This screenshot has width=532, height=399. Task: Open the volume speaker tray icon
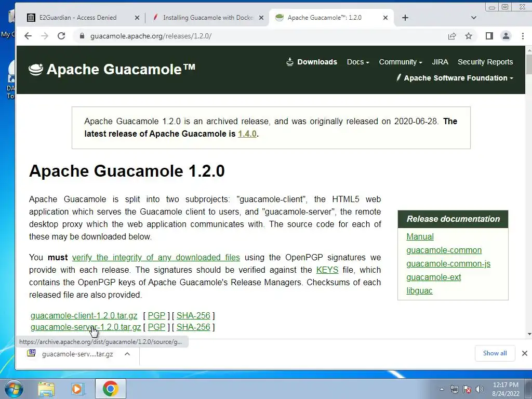coord(480,389)
